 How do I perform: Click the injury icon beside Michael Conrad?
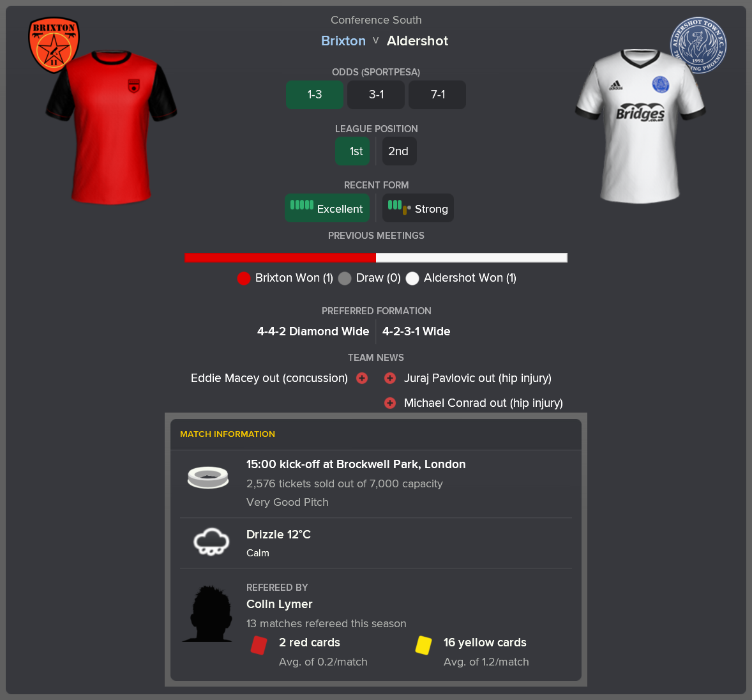390,403
